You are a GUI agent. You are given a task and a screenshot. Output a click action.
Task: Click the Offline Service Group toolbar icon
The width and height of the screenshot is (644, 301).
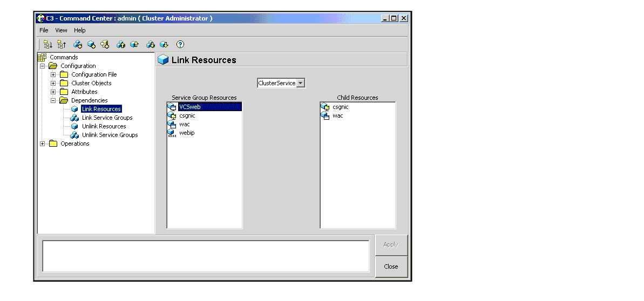(151, 45)
